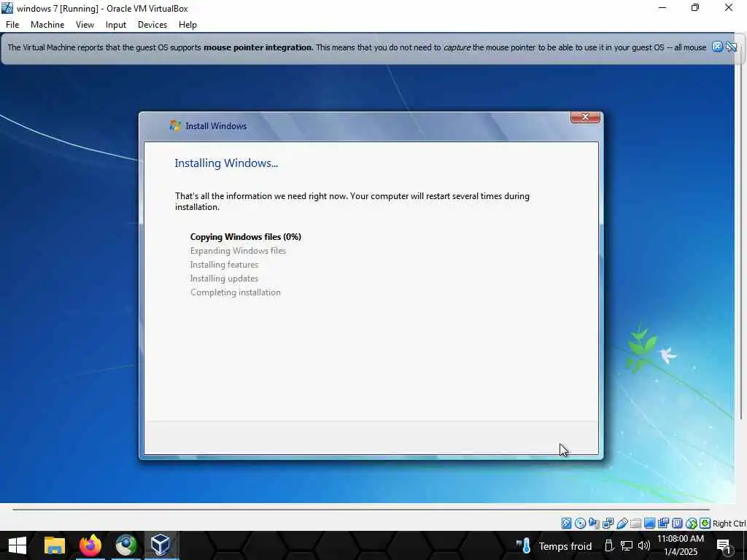This screenshot has width=747, height=560.
Task: Open the Devices menu
Action: [152, 25]
